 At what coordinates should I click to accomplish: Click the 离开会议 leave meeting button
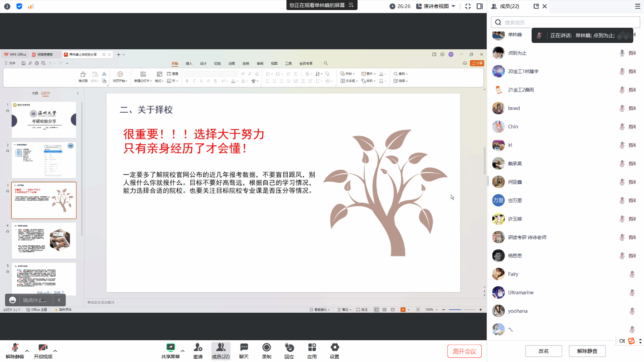point(464,351)
